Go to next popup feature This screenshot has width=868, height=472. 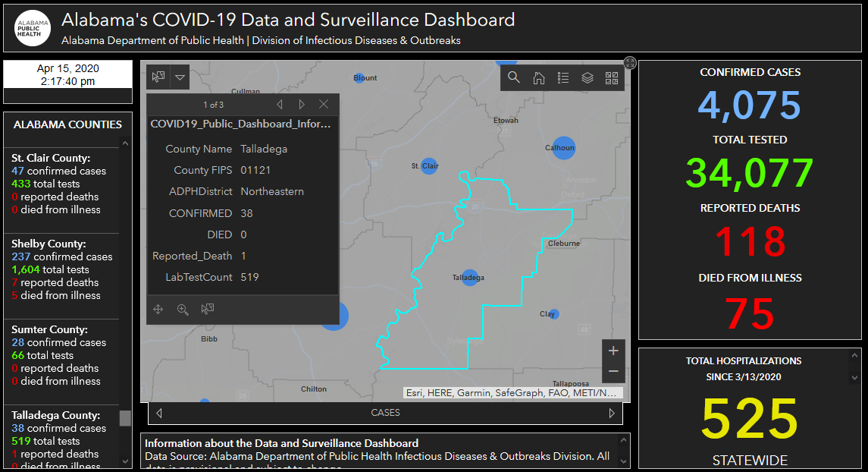point(302,105)
